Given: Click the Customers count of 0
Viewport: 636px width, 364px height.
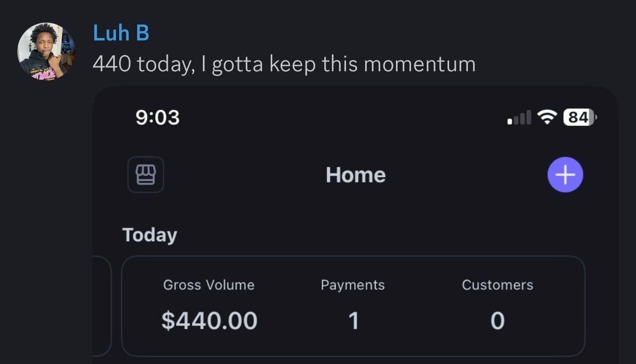Looking at the screenshot, I should (x=497, y=321).
